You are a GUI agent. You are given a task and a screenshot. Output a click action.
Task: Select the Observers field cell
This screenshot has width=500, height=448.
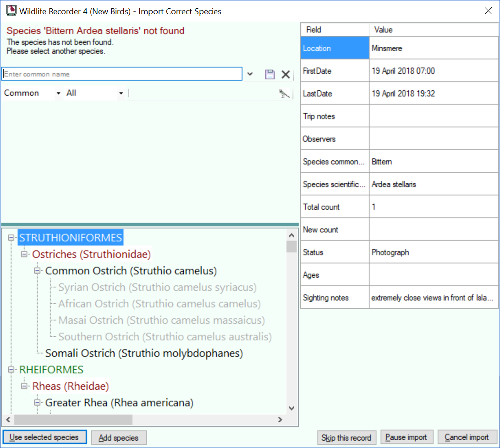(x=335, y=139)
